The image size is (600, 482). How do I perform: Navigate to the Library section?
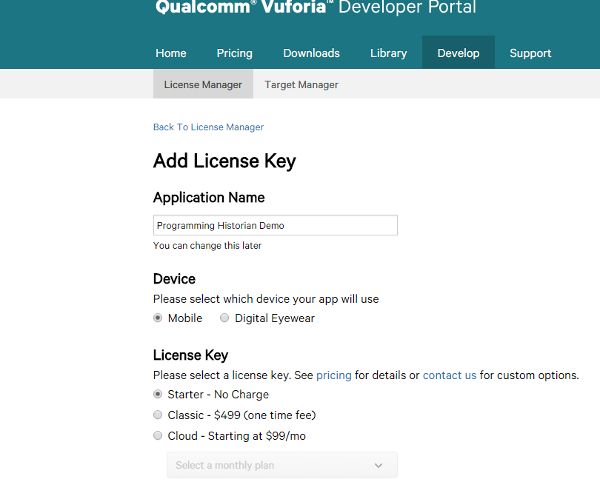[x=388, y=53]
